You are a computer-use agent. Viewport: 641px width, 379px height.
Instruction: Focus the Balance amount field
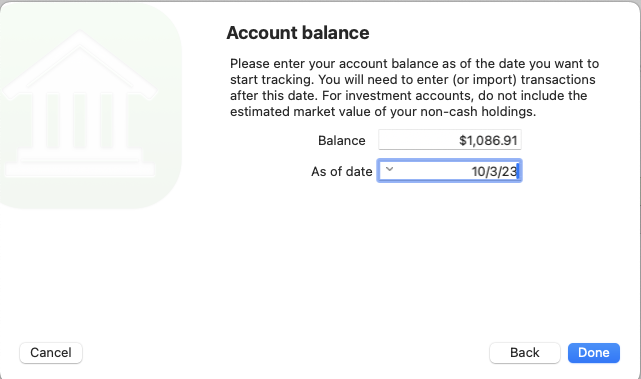pos(450,140)
